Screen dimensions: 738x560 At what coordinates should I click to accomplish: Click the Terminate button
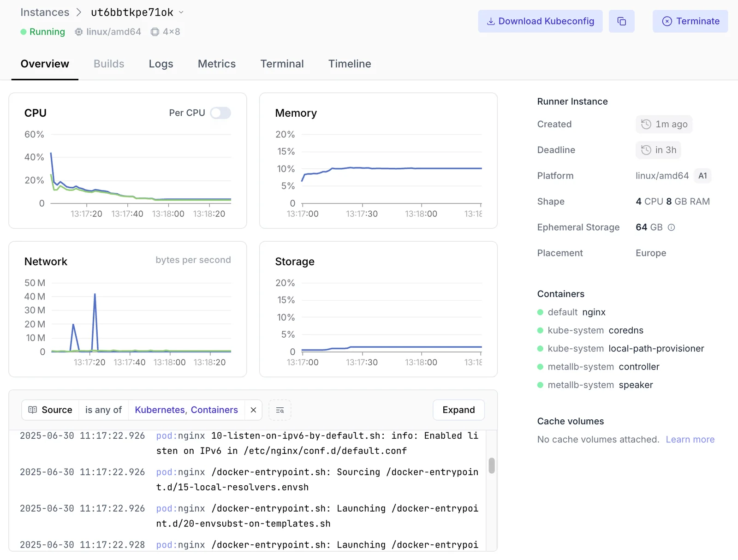pyautogui.click(x=690, y=21)
